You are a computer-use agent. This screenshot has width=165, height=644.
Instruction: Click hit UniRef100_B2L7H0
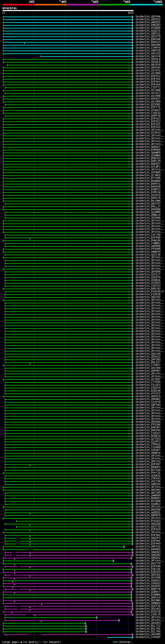(148, 632)
